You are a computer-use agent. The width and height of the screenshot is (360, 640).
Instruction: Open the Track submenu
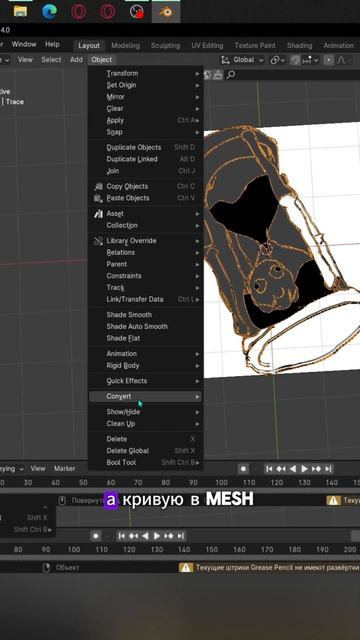pyautogui.click(x=145, y=287)
